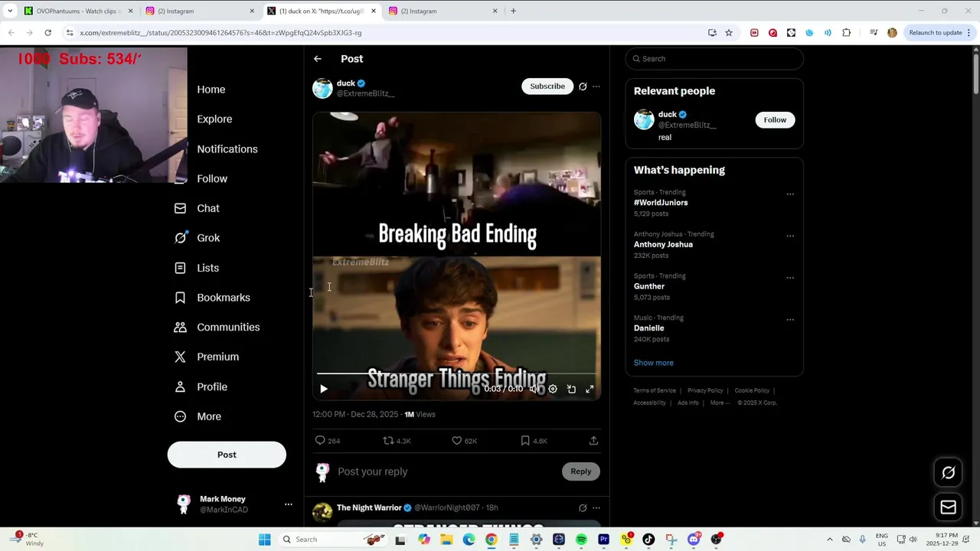This screenshot has width=980, height=551.
Task: Click the Grok icon beside Subscribe
Action: 583,86
